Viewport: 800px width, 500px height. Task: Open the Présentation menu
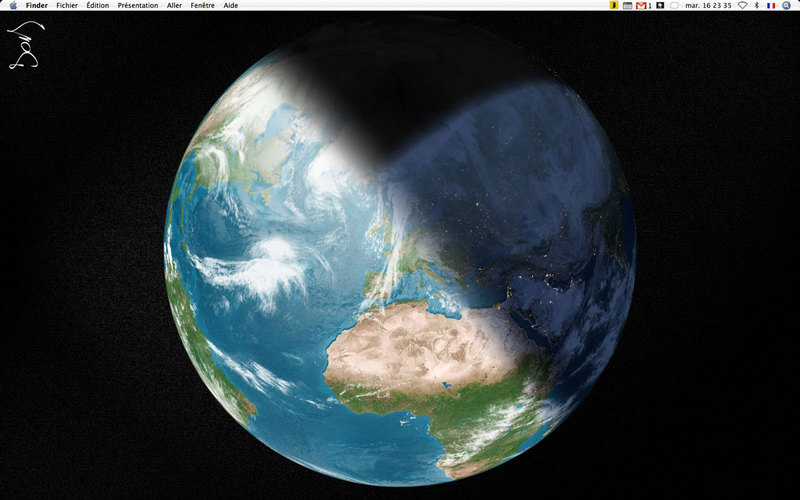(x=138, y=5)
